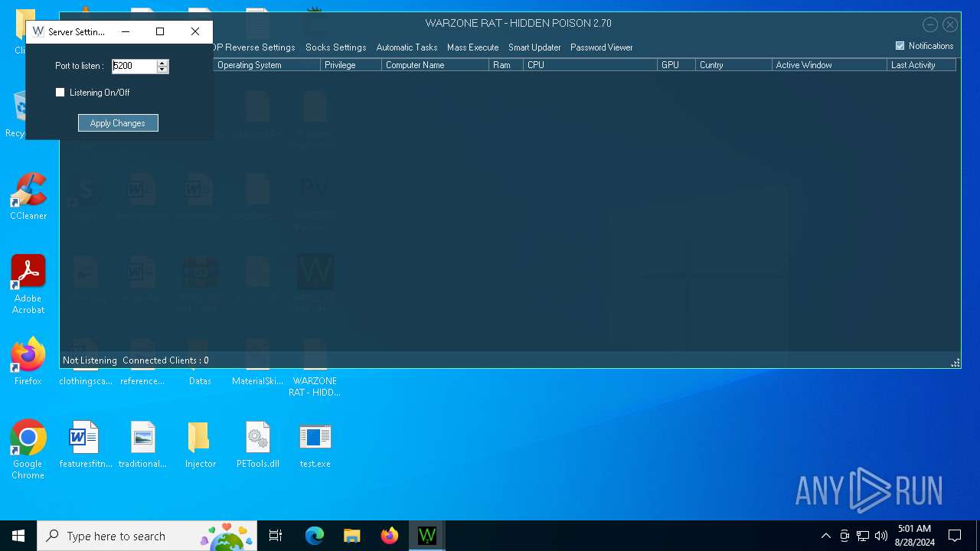Image resolution: width=980 pixels, height=551 pixels.
Task: Close the Server Settings dialog
Action: point(195,31)
